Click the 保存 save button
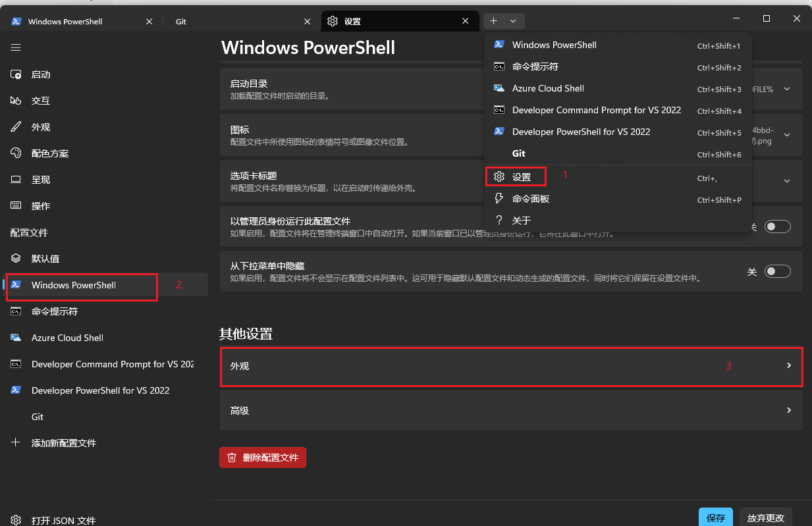The height and width of the screenshot is (526, 812). pos(715,517)
